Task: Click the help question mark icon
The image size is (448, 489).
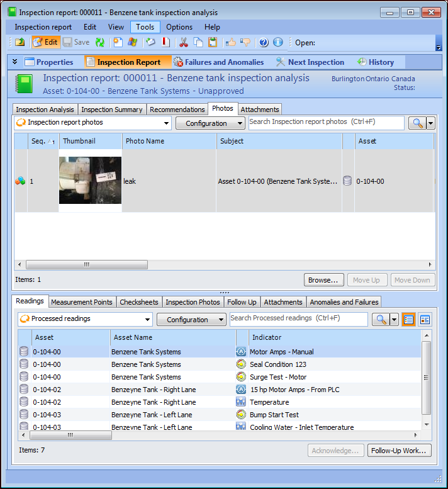Action: click(264, 42)
